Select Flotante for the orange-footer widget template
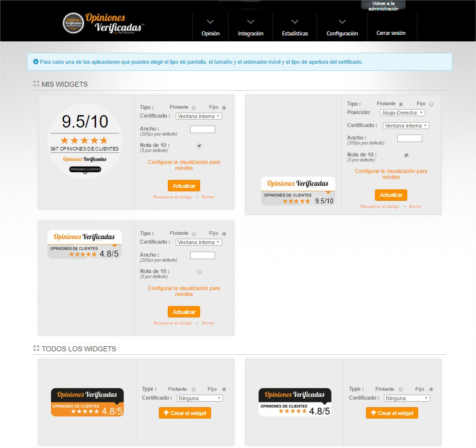The height and width of the screenshot is (448, 476). [194, 389]
